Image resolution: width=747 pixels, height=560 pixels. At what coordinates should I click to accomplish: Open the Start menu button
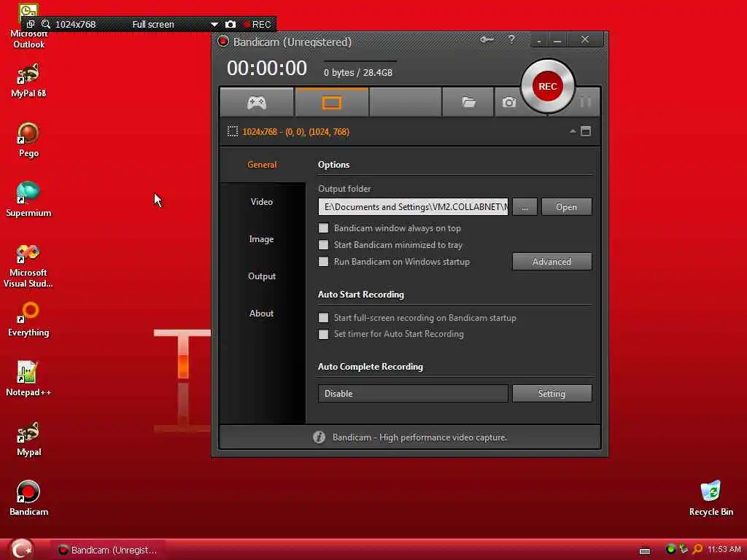coord(21,549)
